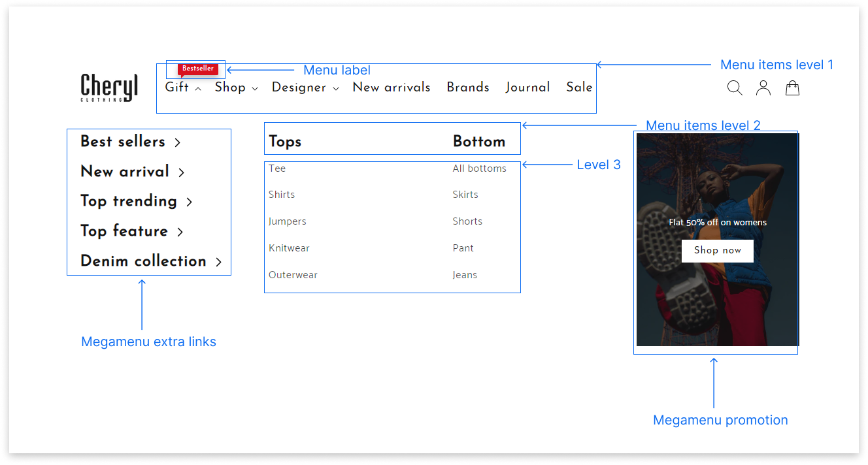This screenshot has height=465, width=868.
Task: Open the Knitwear link
Action: pyautogui.click(x=289, y=248)
